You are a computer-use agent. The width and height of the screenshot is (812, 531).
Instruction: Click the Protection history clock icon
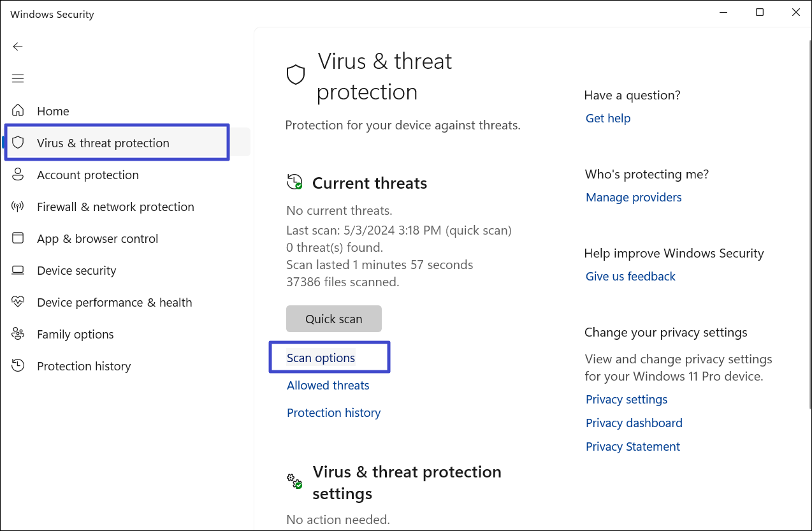(18, 366)
